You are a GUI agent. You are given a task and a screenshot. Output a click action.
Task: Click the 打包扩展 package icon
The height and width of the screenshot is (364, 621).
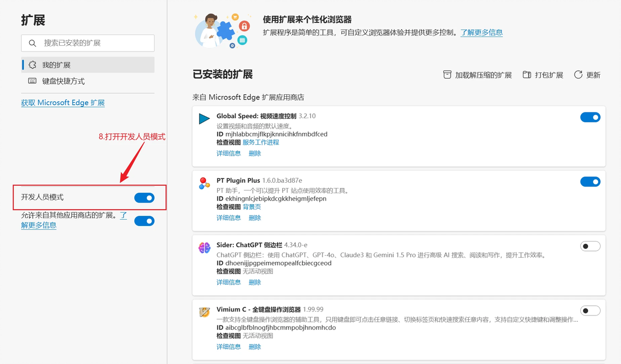point(527,75)
